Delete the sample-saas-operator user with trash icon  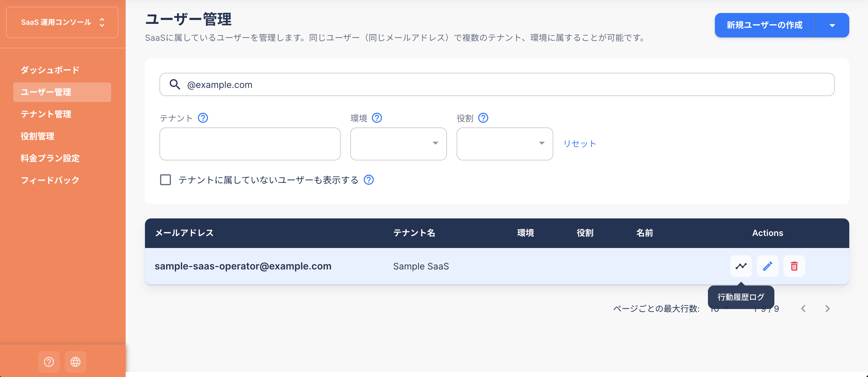click(x=794, y=266)
